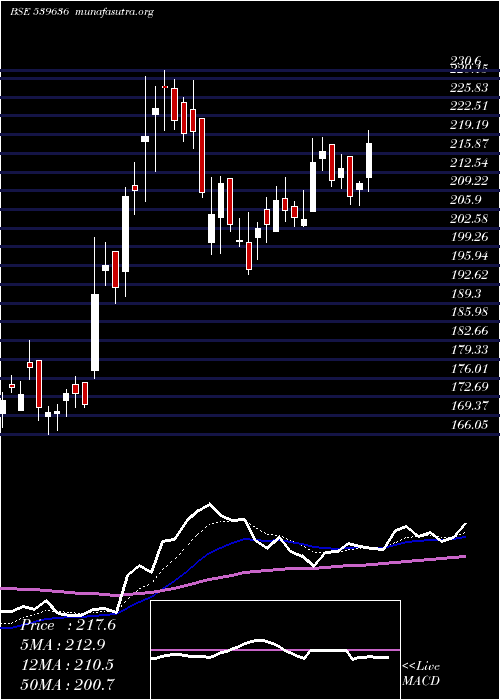Select the 179.33 price axis label
The width and height of the screenshot is (500, 700).
(x=469, y=349)
